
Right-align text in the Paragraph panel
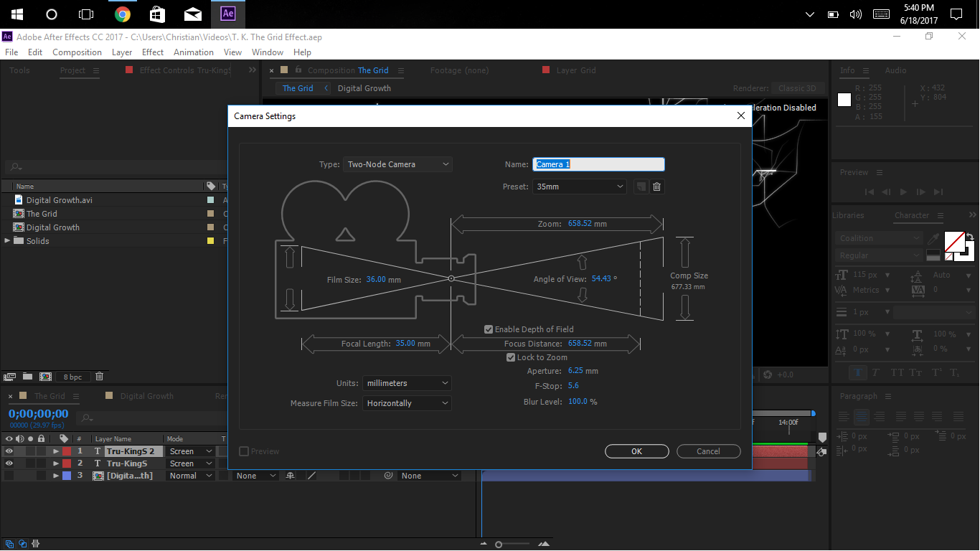(x=879, y=417)
